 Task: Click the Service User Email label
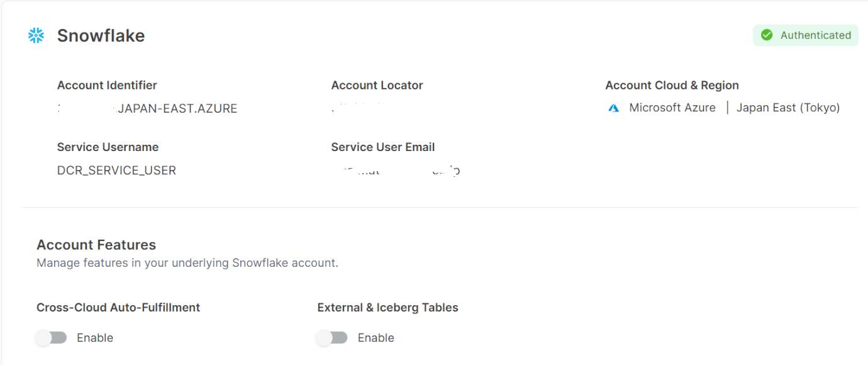point(382,147)
